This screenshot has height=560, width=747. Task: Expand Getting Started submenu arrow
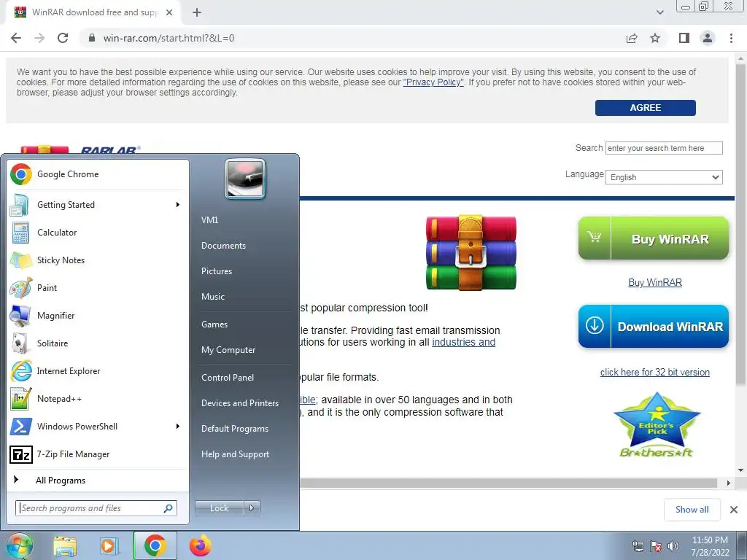[178, 205]
